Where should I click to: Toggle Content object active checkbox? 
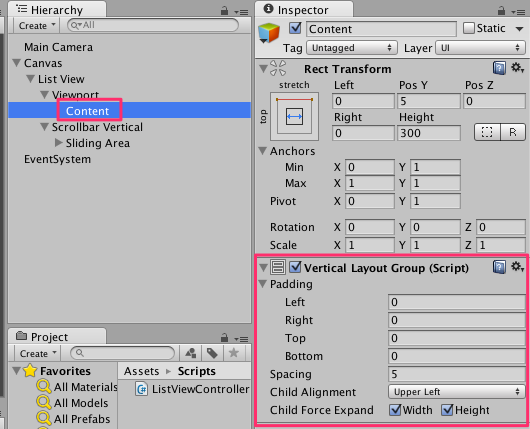pyautogui.click(x=295, y=28)
